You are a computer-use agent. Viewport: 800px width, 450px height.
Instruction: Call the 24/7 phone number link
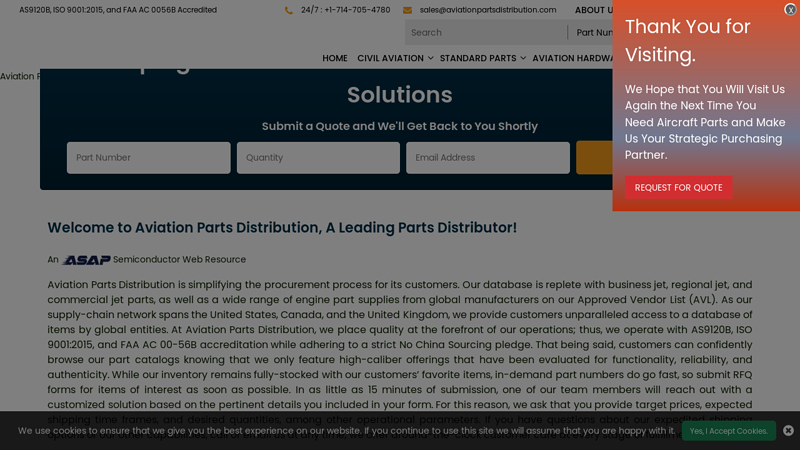pyautogui.click(x=345, y=10)
